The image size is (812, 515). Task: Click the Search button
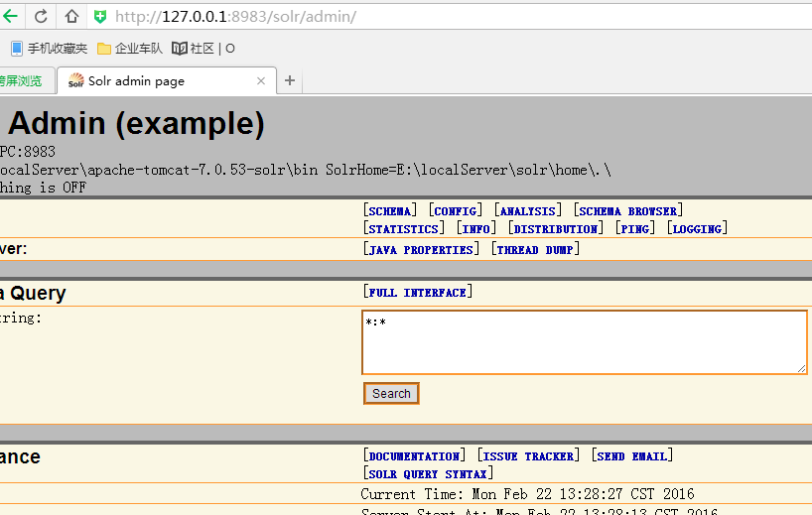coord(391,393)
